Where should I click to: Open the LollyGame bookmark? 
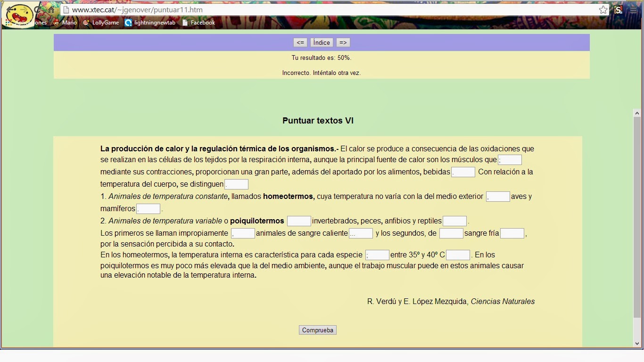(x=101, y=23)
